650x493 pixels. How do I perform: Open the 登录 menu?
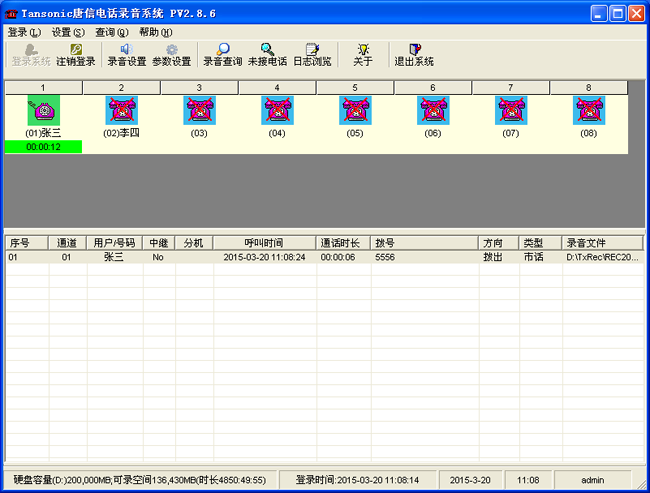[24, 32]
